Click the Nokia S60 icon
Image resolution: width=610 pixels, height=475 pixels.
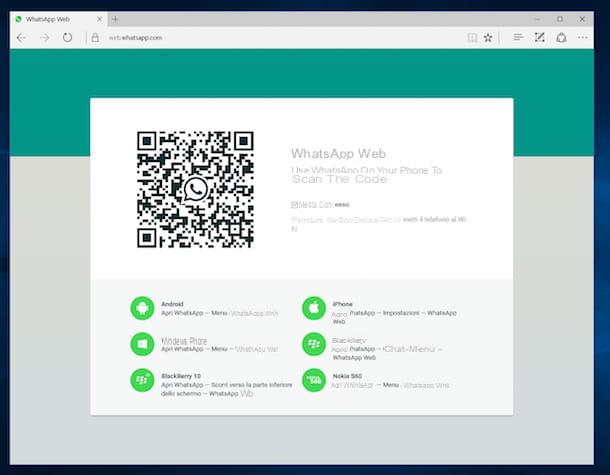point(314,380)
